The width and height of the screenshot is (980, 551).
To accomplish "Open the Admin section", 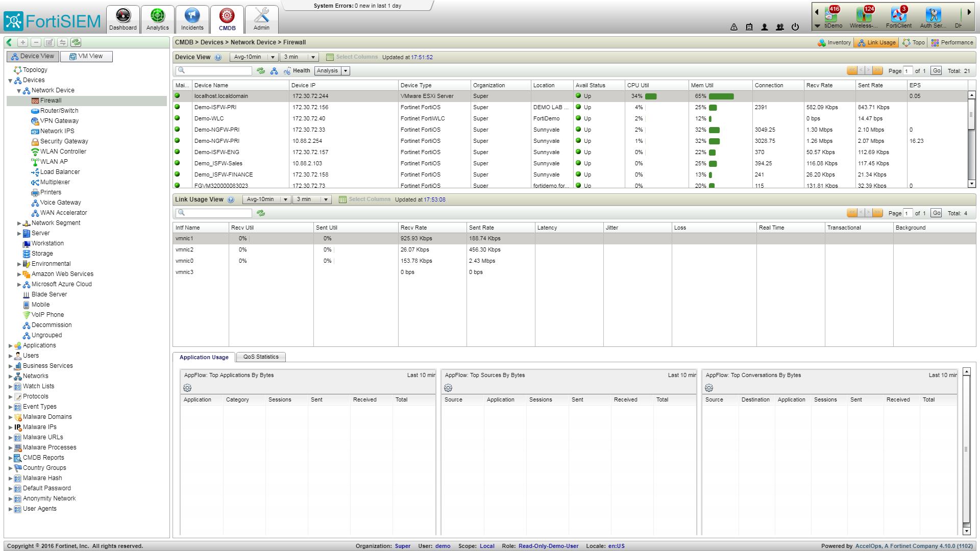I will coord(261,19).
